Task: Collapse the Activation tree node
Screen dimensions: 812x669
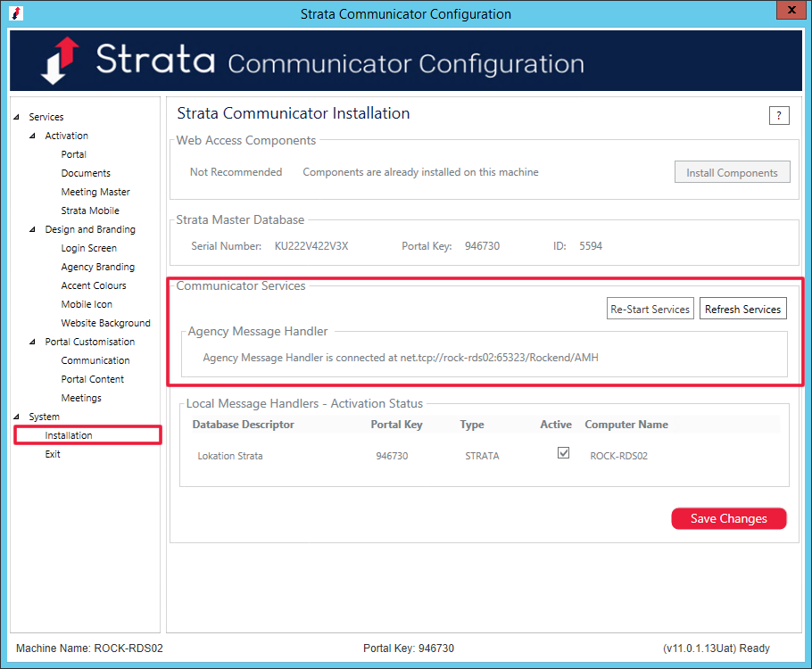Action: (x=33, y=136)
